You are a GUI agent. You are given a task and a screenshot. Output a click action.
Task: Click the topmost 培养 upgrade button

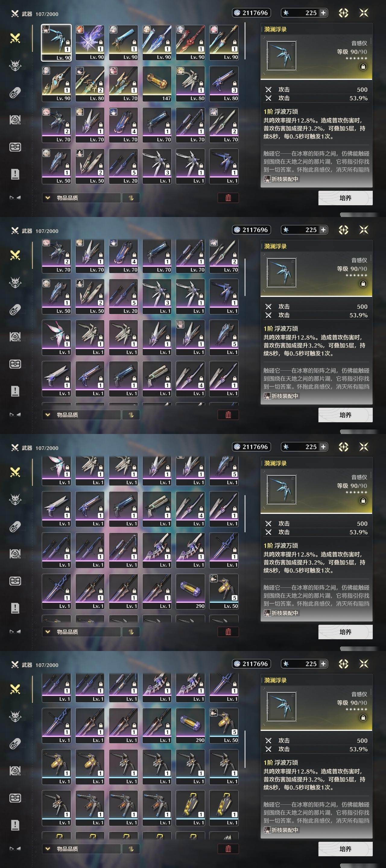pyautogui.click(x=346, y=198)
